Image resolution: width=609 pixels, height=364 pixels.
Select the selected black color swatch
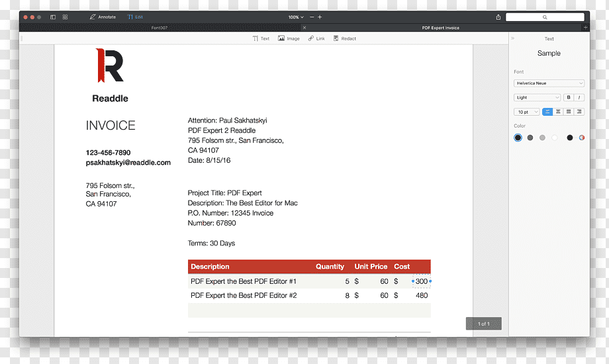[518, 138]
